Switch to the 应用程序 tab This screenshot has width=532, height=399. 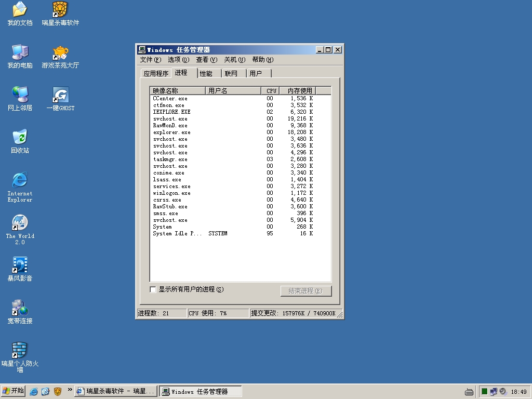point(156,73)
